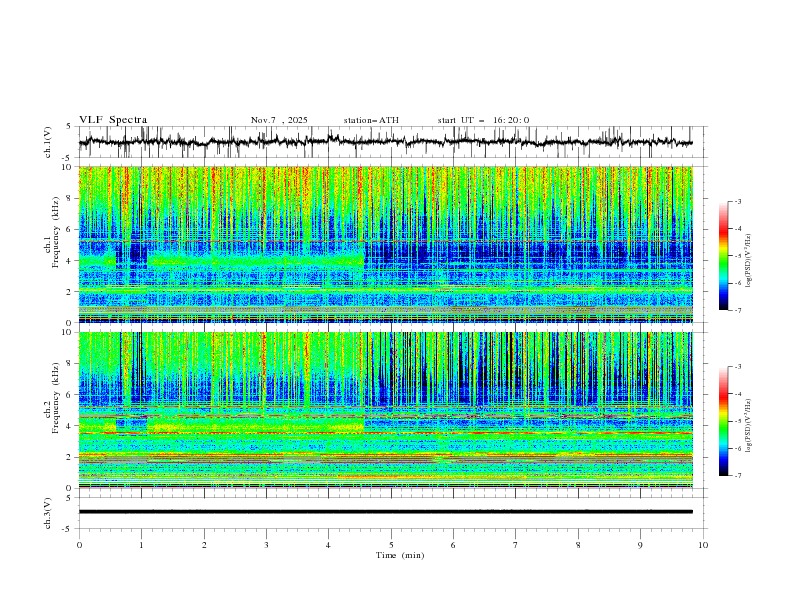Click time axis tick label '10'
792x612 pixels.
tap(703, 545)
